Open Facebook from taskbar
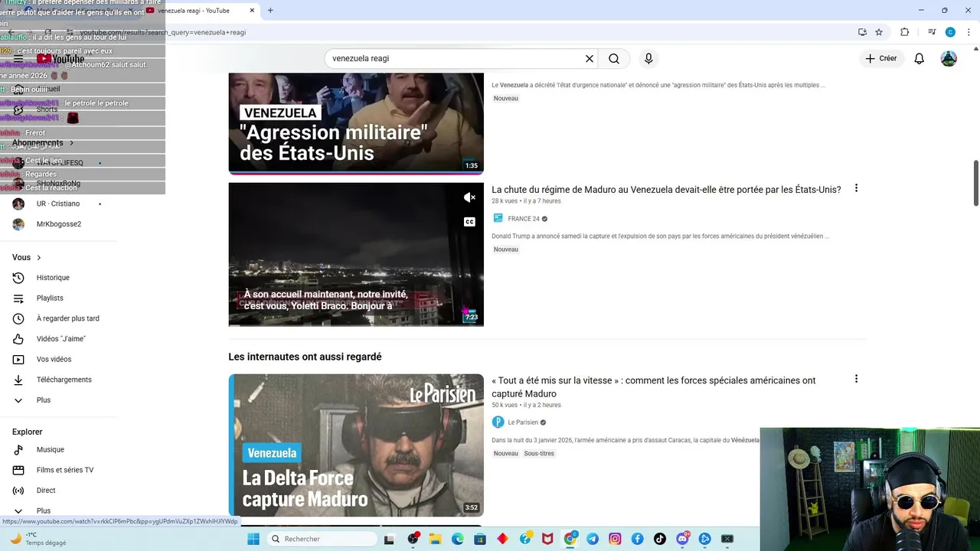 [x=637, y=539]
